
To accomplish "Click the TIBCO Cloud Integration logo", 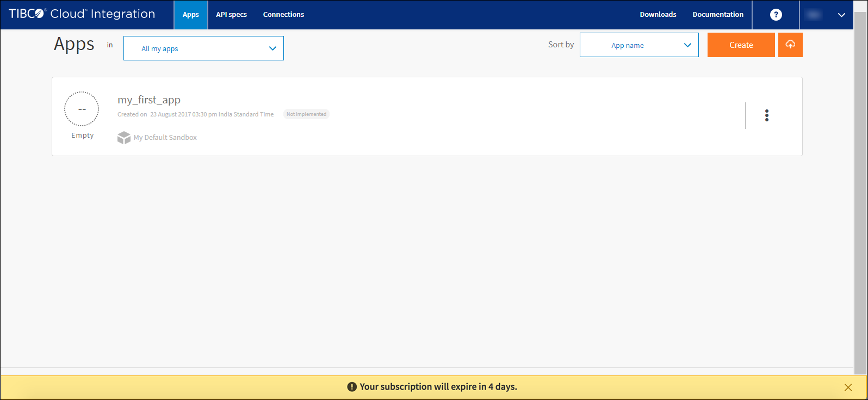I will [82, 14].
